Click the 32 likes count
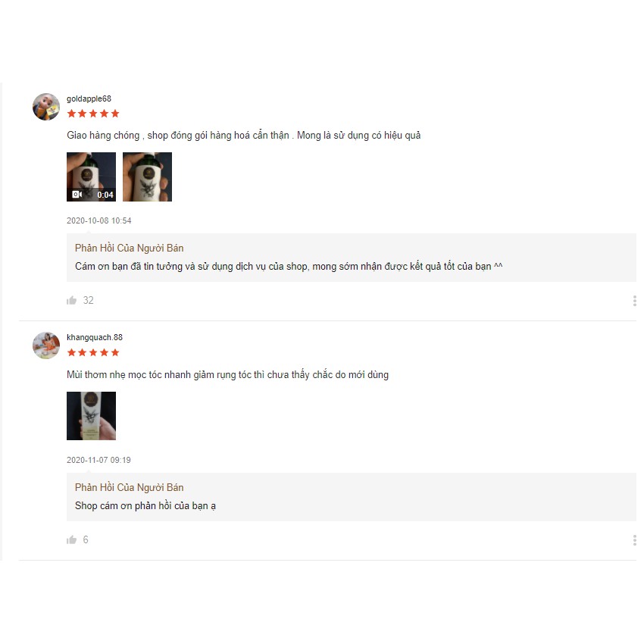 (89, 301)
